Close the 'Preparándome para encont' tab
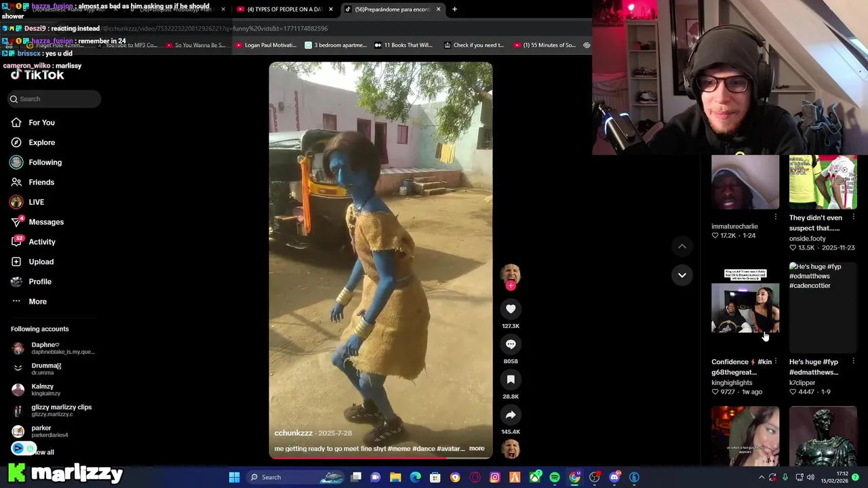Viewport: 868px width, 488px height. [438, 9]
